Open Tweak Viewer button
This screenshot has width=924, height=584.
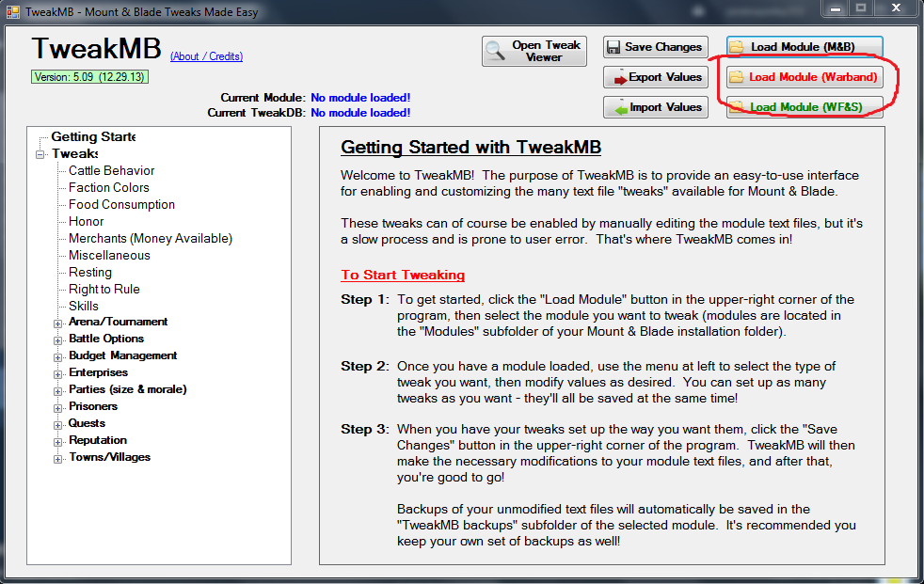coord(534,51)
